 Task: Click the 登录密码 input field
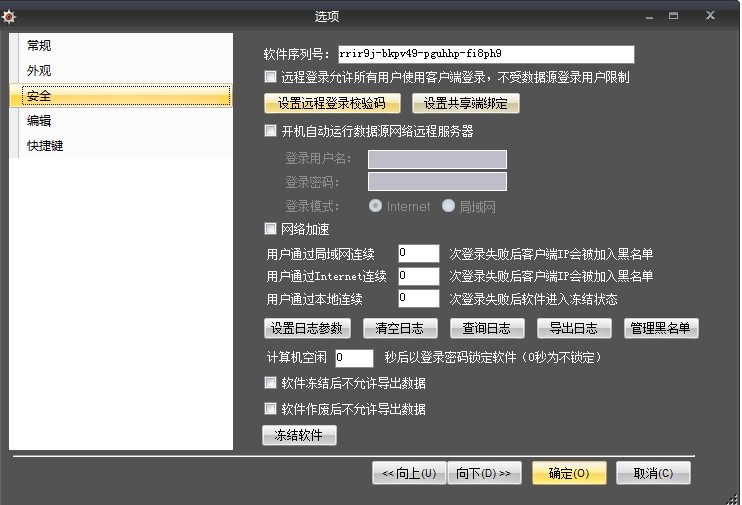[437, 182]
